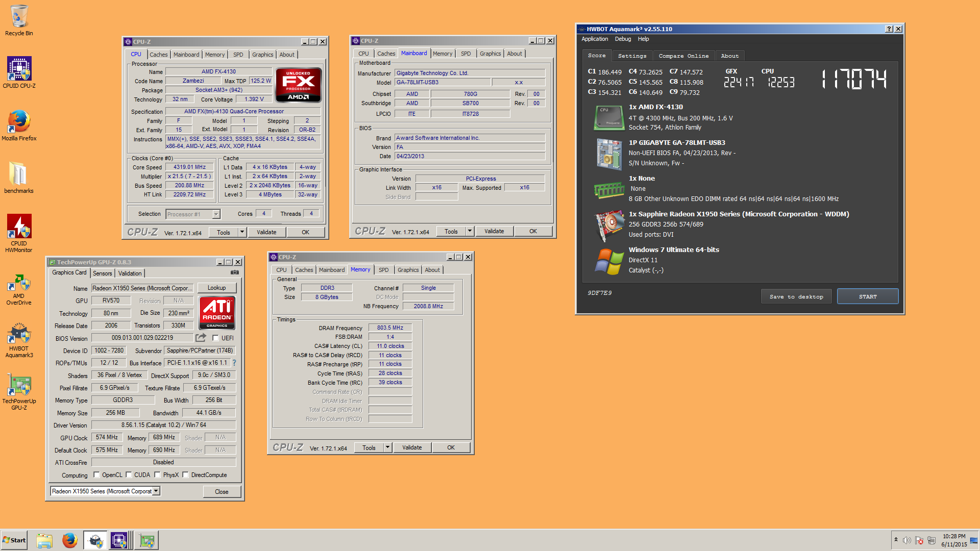Open the HWBOT Aquamark3 desktop shortcut
The height and width of the screenshot is (551, 980).
tap(19, 340)
